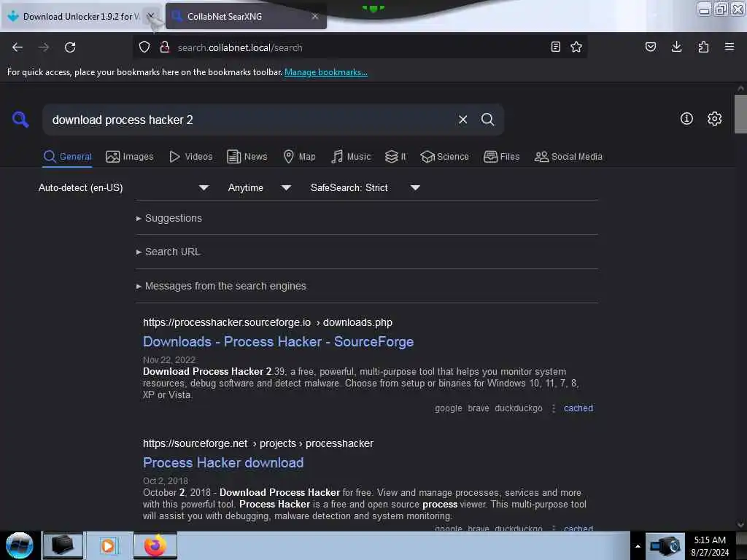Open Manage bookmarks link

326,72
